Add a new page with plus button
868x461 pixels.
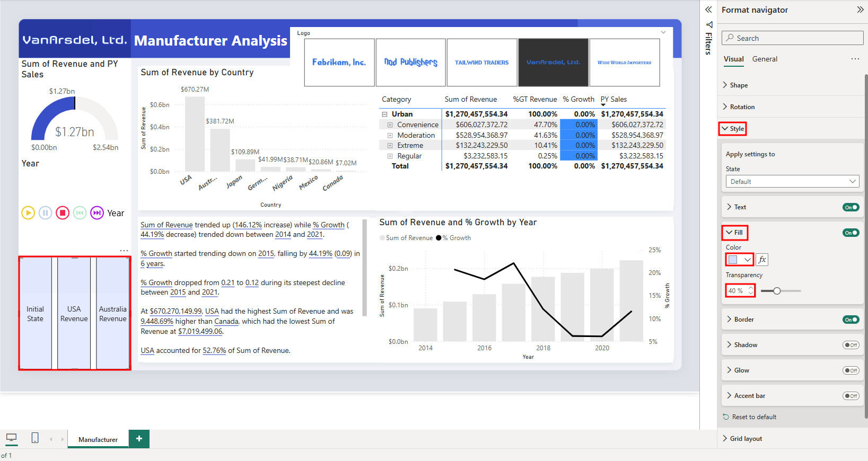tap(139, 439)
